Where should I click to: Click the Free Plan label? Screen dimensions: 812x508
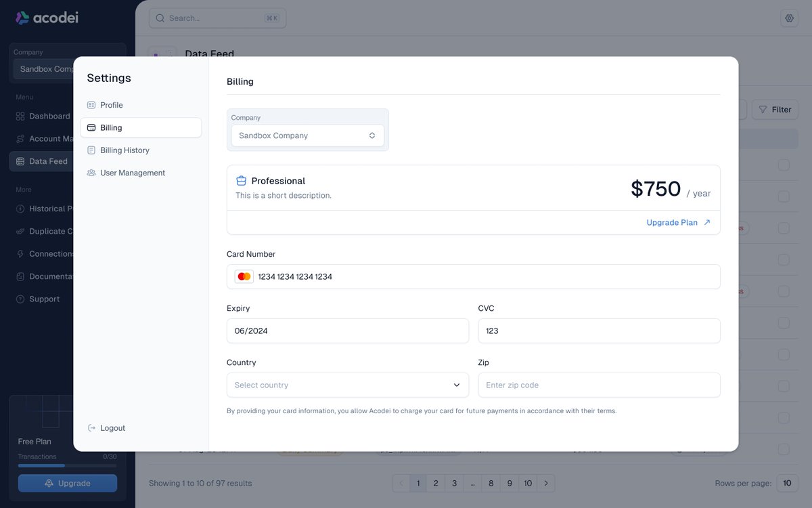[x=35, y=442]
